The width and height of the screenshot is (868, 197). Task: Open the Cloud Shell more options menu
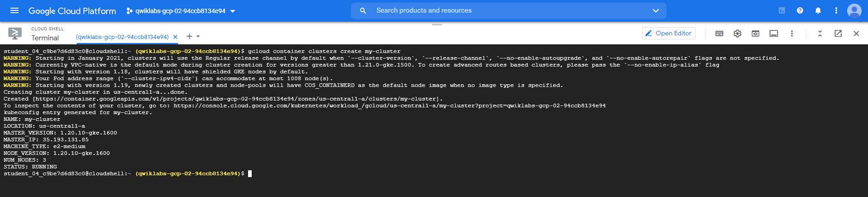click(x=792, y=34)
